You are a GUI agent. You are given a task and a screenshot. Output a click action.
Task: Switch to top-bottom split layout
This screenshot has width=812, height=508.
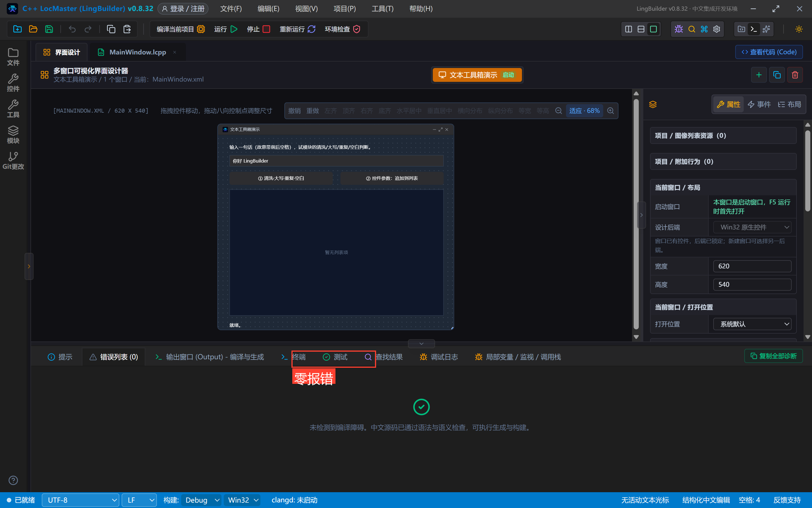641,29
